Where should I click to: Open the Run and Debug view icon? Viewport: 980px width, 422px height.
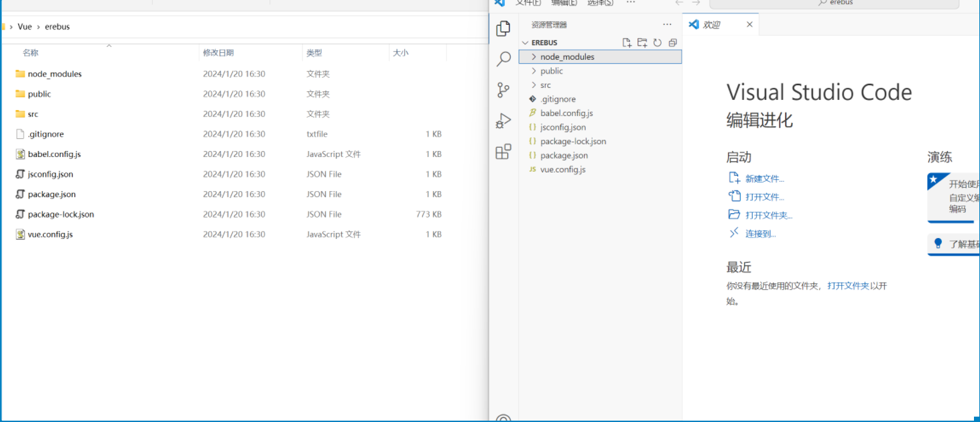503,121
